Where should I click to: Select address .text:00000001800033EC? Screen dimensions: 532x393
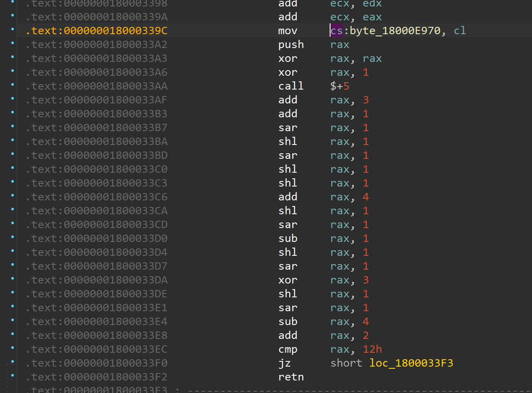tap(97, 349)
